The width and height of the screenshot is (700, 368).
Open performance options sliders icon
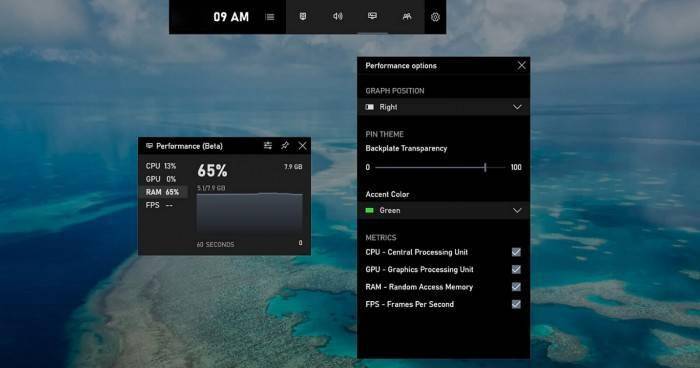[268, 146]
